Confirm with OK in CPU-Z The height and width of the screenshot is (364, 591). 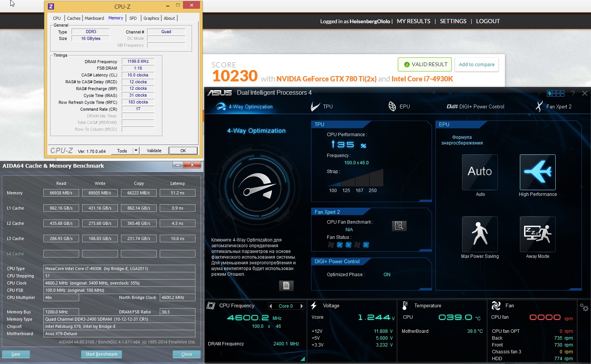click(183, 151)
